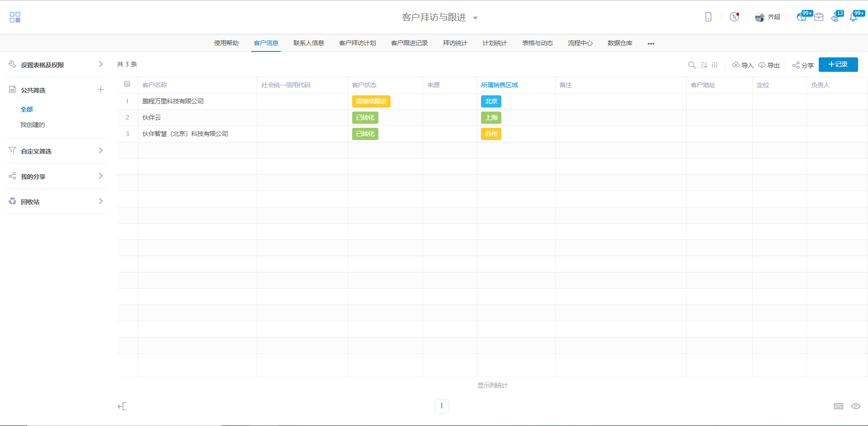Switch to the 联系人信息 tab

308,43
